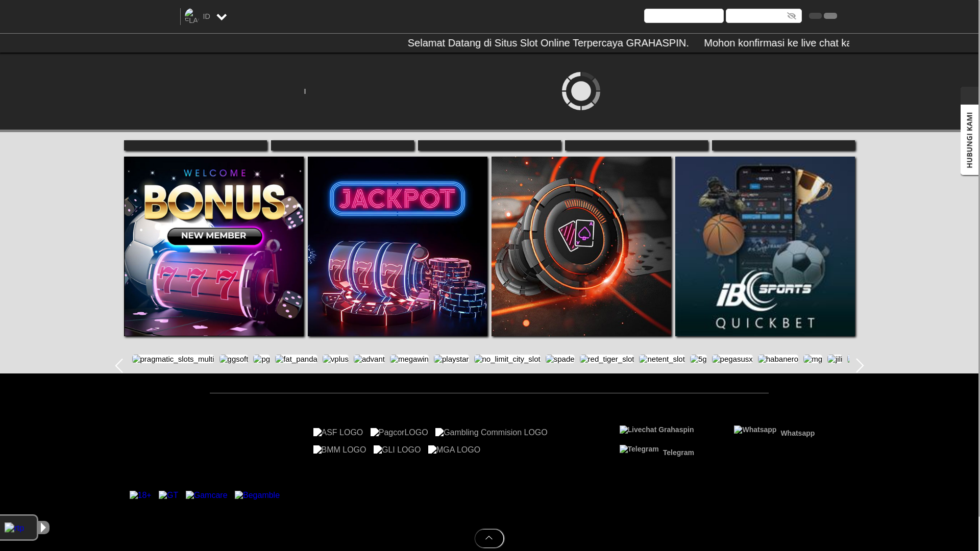Image resolution: width=980 pixels, height=551 pixels.
Task: Select vplus provider logo
Action: [335, 359]
